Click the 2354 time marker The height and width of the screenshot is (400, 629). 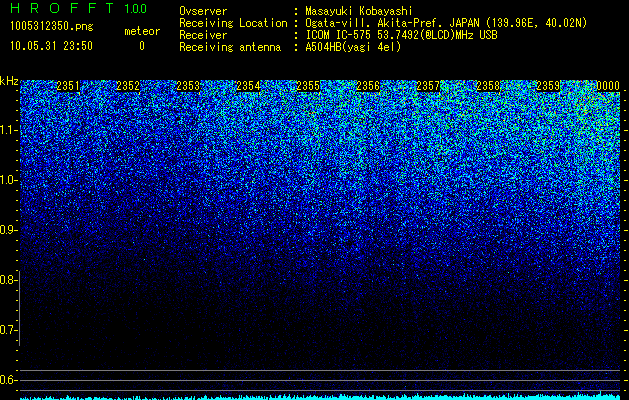point(248,86)
